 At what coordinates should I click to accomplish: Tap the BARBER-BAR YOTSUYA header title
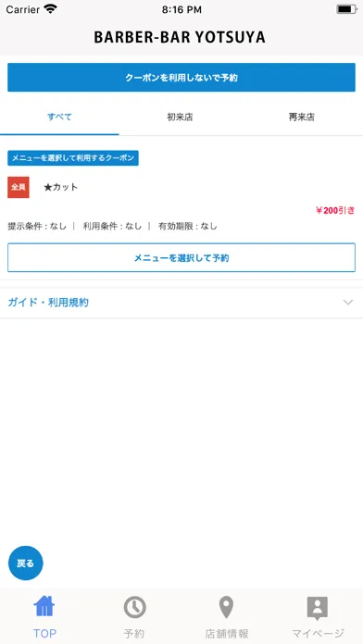(x=180, y=38)
